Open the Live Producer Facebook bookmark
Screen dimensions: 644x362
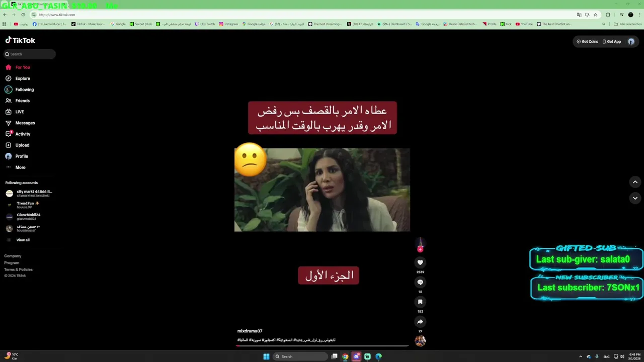pyautogui.click(x=50, y=24)
